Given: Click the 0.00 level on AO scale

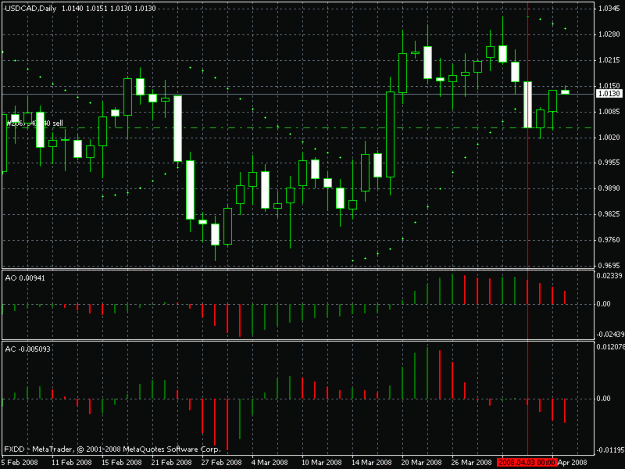Looking at the screenshot, I should point(604,304).
